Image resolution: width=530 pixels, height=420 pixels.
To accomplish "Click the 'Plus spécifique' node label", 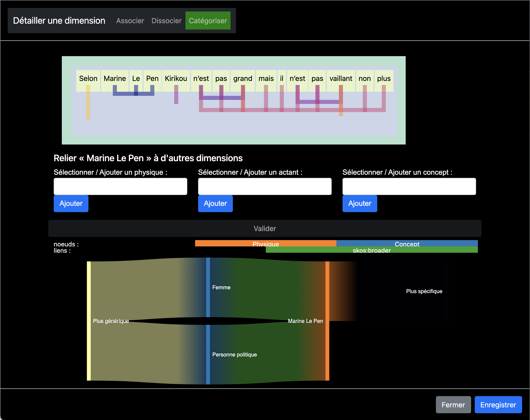I will (x=424, y=291).
